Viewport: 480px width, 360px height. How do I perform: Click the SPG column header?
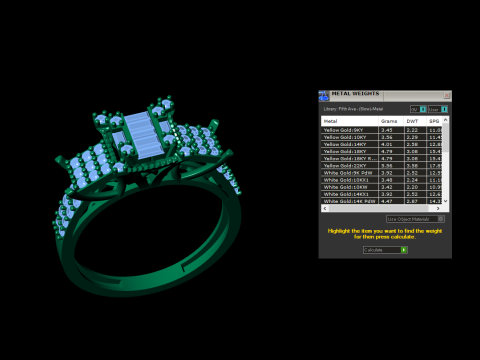[434, 121]
